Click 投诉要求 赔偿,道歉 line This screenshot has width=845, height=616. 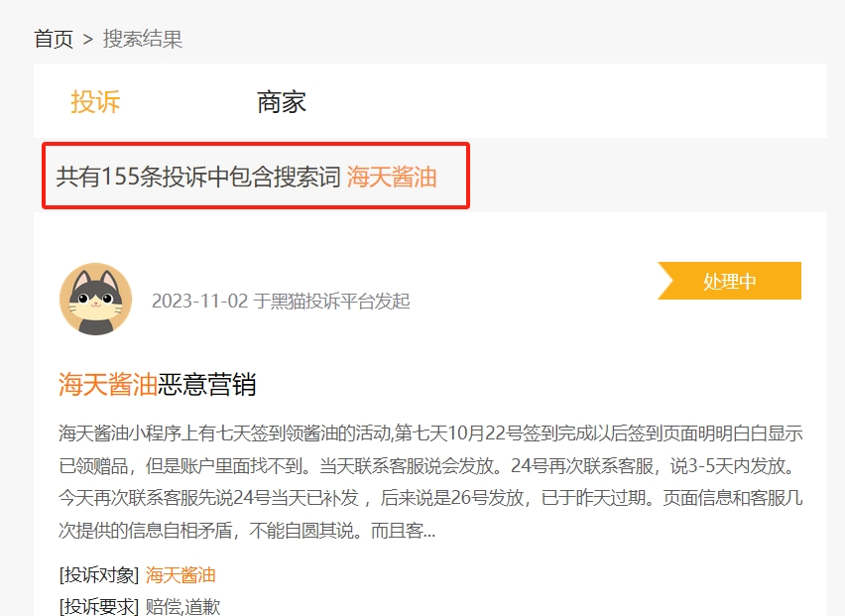tap(140, 606)
